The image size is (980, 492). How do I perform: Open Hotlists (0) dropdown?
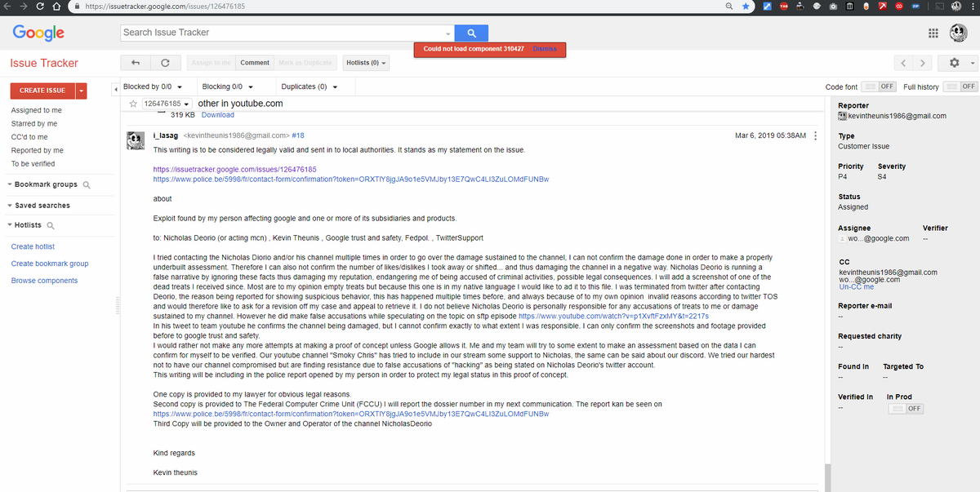point(366,63)
